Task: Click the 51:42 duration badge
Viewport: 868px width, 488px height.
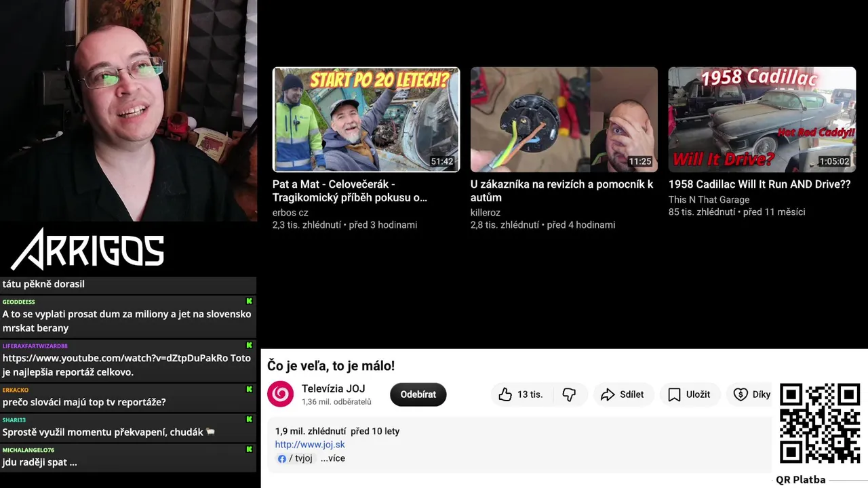Action: (442, 161)
